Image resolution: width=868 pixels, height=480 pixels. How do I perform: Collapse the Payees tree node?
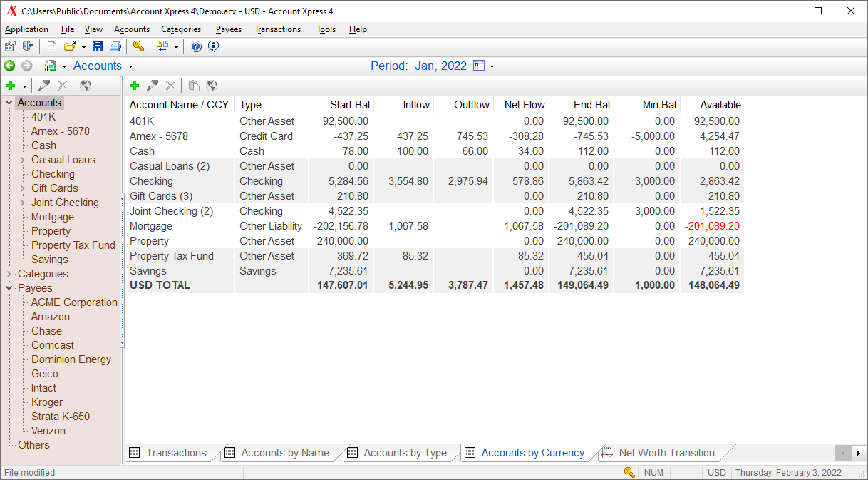9,289
